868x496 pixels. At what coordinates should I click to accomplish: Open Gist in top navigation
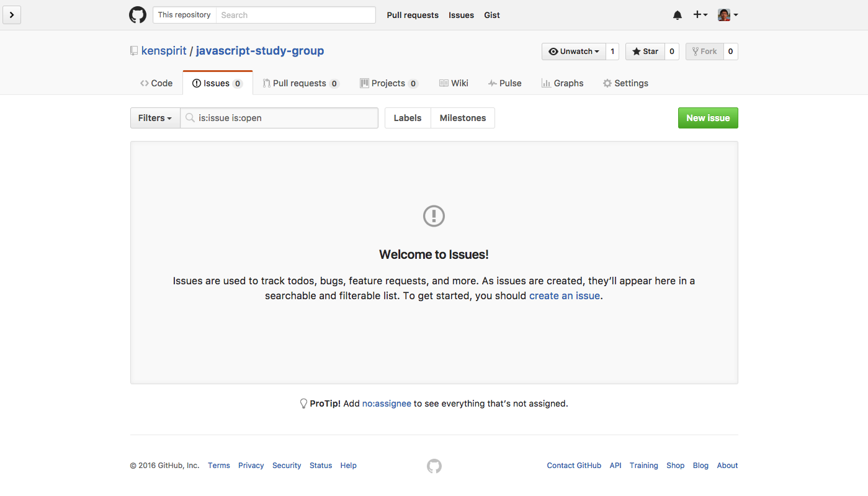pyautogui.click(x=492, y=15)
